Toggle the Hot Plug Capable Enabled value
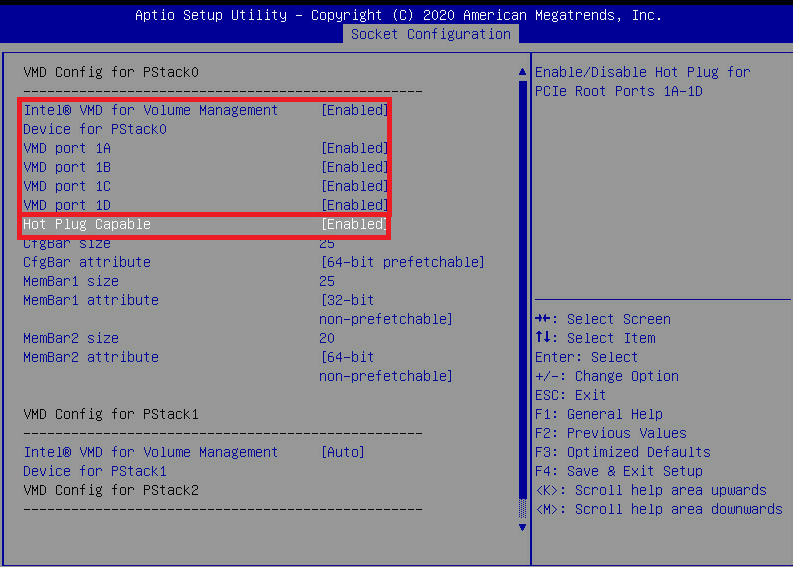 pos(354,224)
